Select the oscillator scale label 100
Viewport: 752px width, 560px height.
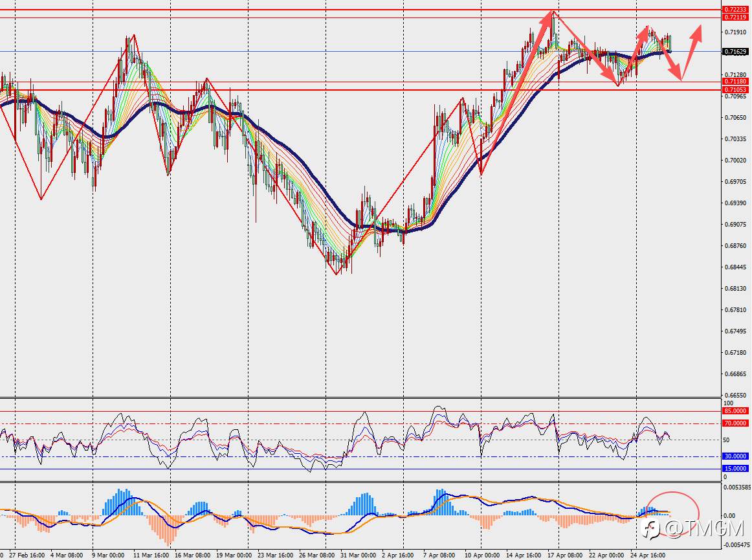tap(728, 403)
